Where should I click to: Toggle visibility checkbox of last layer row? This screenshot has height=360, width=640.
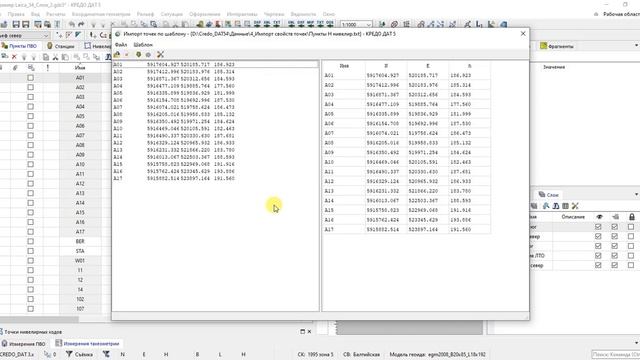pos(598,265)
